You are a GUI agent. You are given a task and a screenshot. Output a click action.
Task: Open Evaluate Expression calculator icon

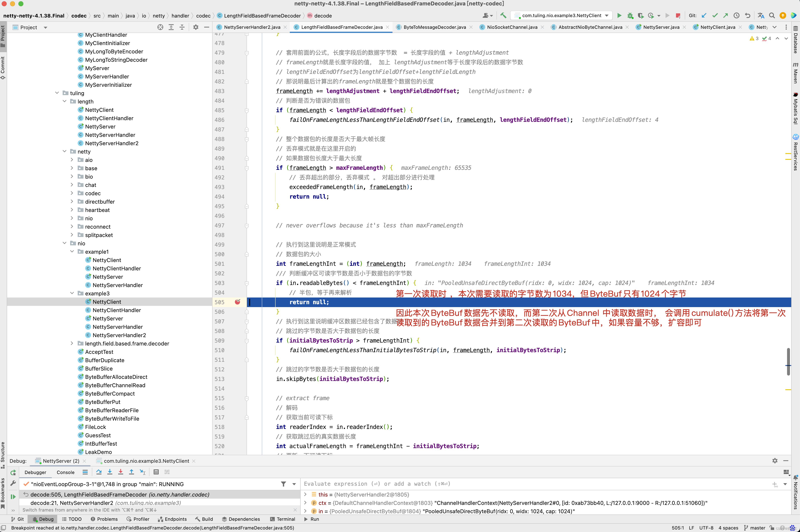[x=156, y=472]
